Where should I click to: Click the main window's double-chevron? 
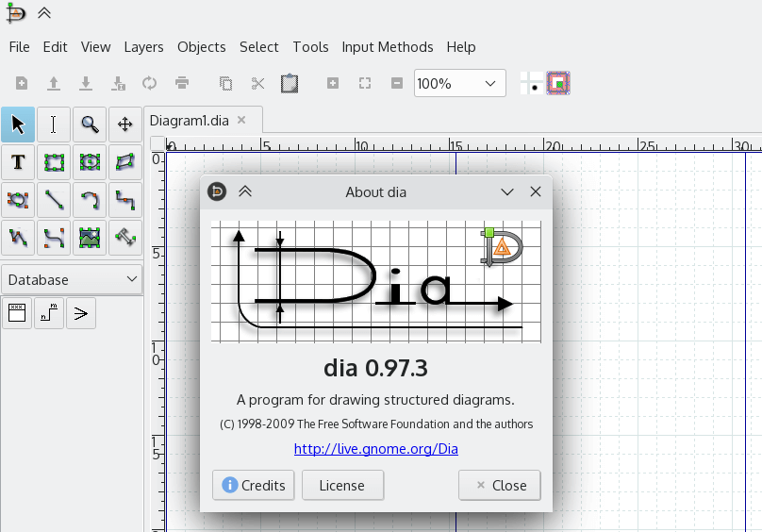[x=44, y=13]
